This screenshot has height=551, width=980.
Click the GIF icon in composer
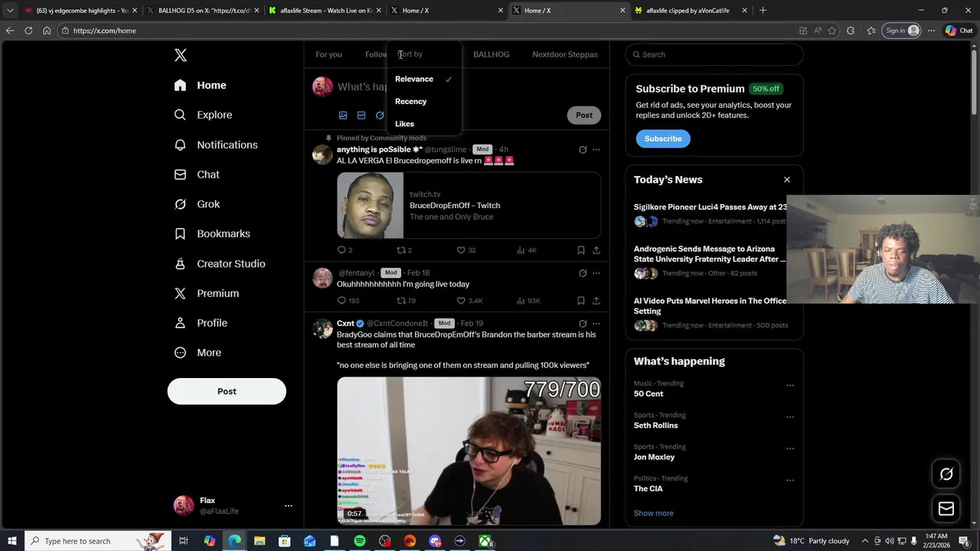(x=361, y=116)
